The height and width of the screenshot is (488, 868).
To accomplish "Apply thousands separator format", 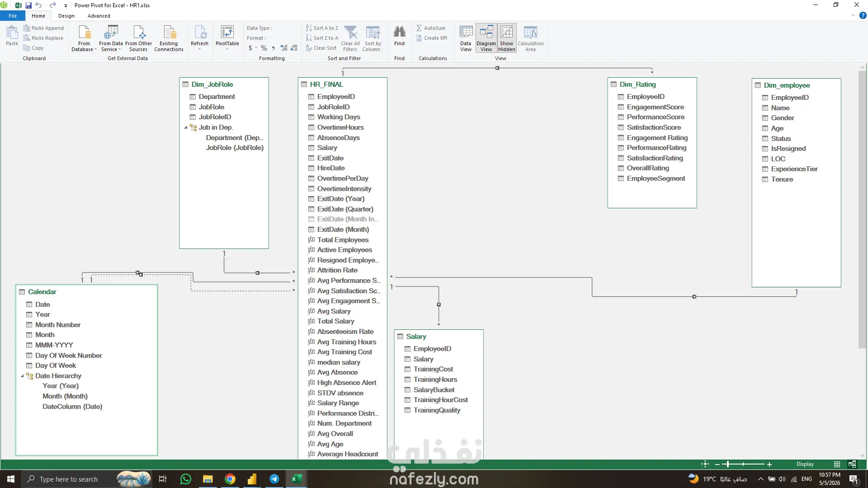I will point(273,48).
